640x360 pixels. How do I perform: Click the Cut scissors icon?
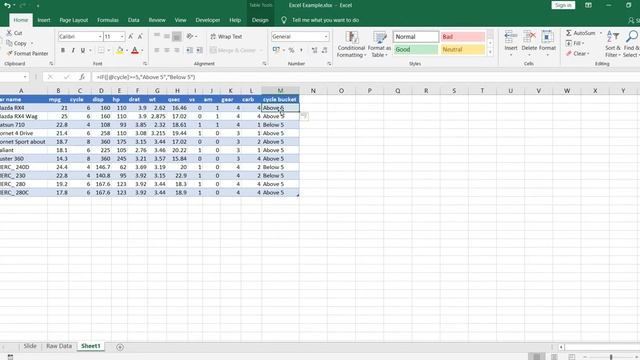tap(9, 33)
